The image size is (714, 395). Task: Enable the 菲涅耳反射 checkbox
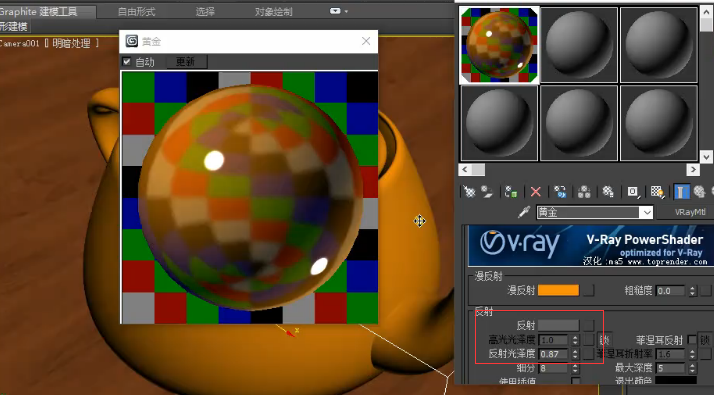[x=692, y=339]
